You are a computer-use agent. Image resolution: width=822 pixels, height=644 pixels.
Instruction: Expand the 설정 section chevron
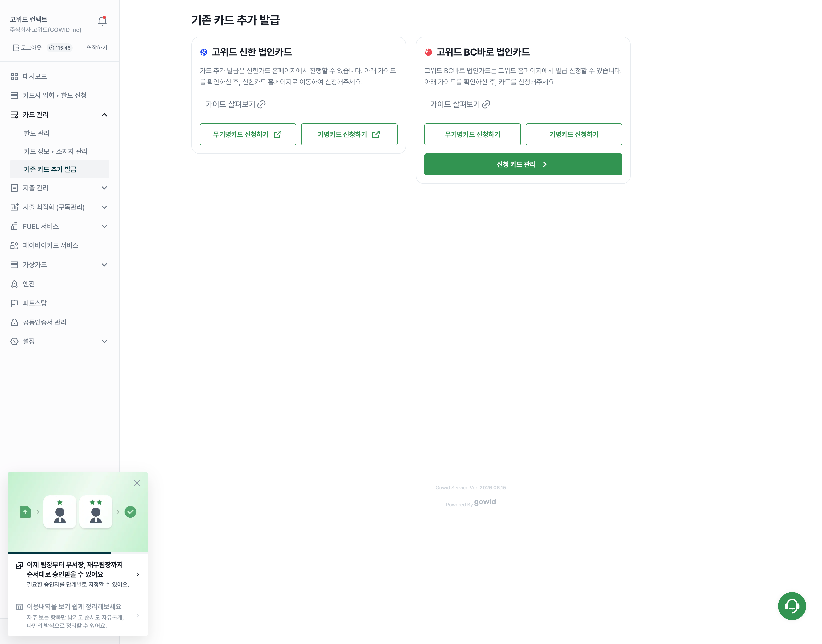[104, 341]
